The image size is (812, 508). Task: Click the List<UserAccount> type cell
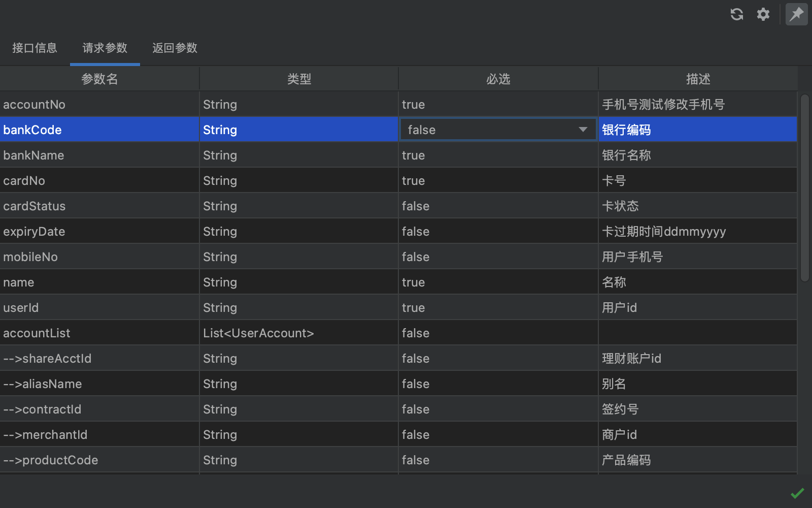(x=258, y=333)
